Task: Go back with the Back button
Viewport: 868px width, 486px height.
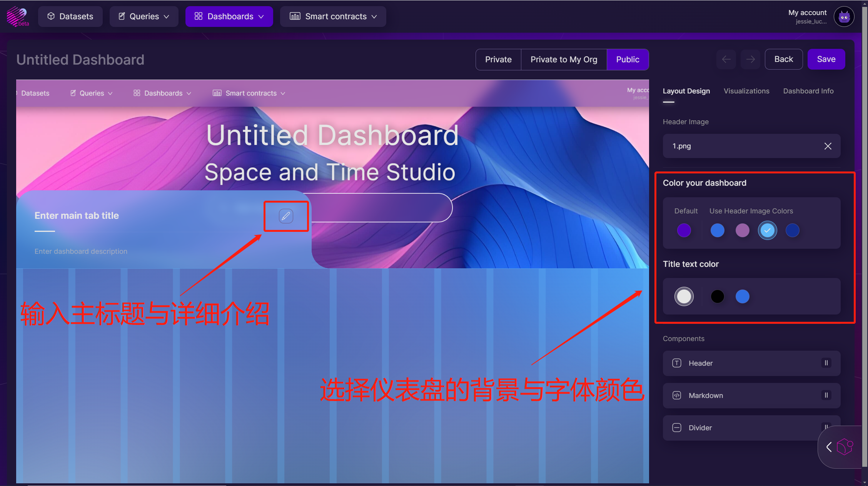Action: (784, 59)
